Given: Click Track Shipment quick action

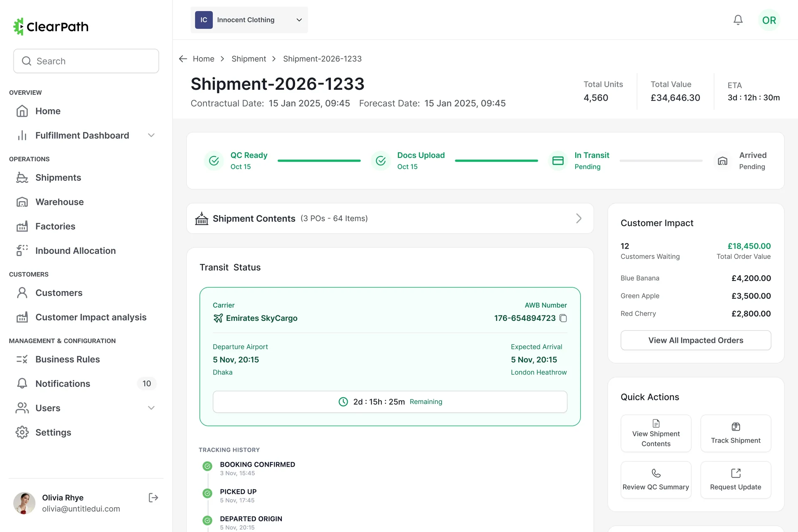Looking at the screenshot, I should point(736,433).
